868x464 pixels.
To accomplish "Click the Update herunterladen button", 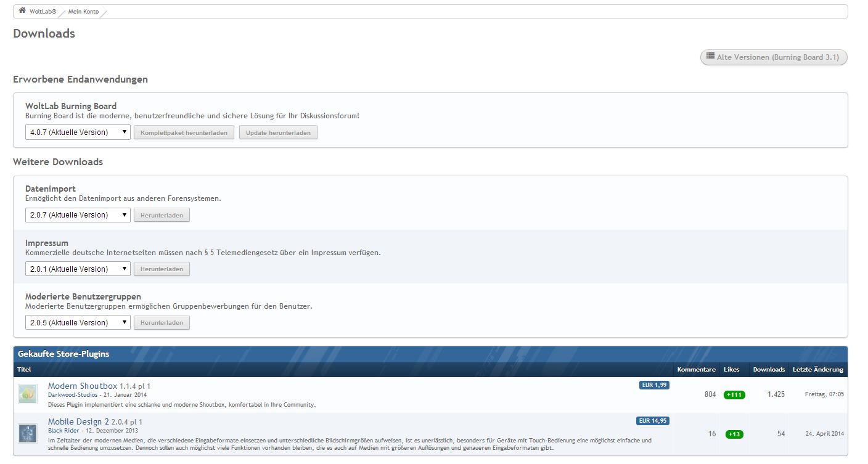I will tap(278, 132).
